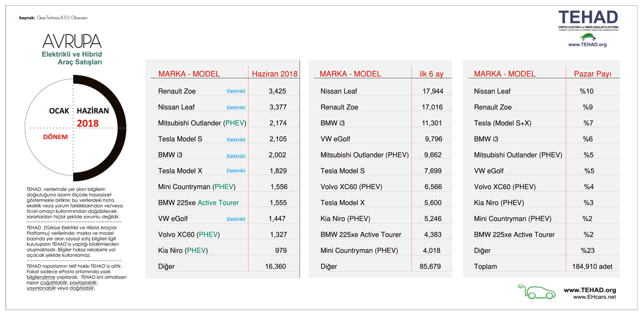644x316 pixels.
Task: Open www.TEHAD.org link under the logo
Action: pyautogui.click(x=587, y=44)
